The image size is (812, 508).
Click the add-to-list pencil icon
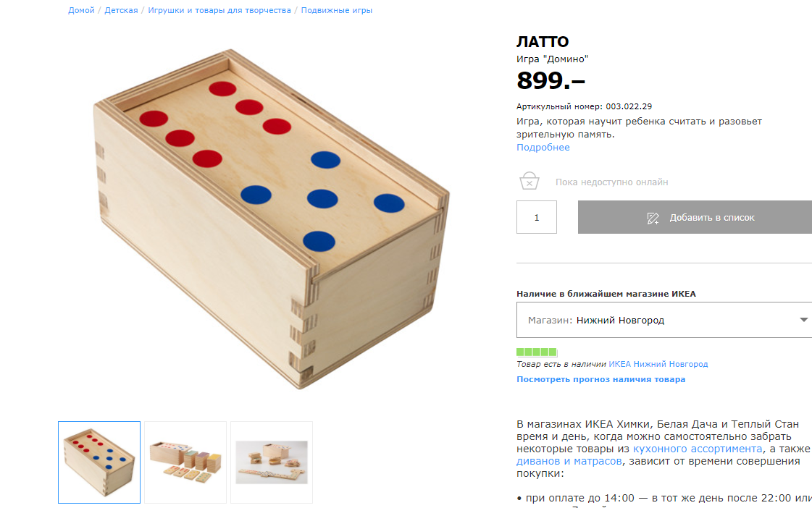pyautogui.click(x=653, y=217)
